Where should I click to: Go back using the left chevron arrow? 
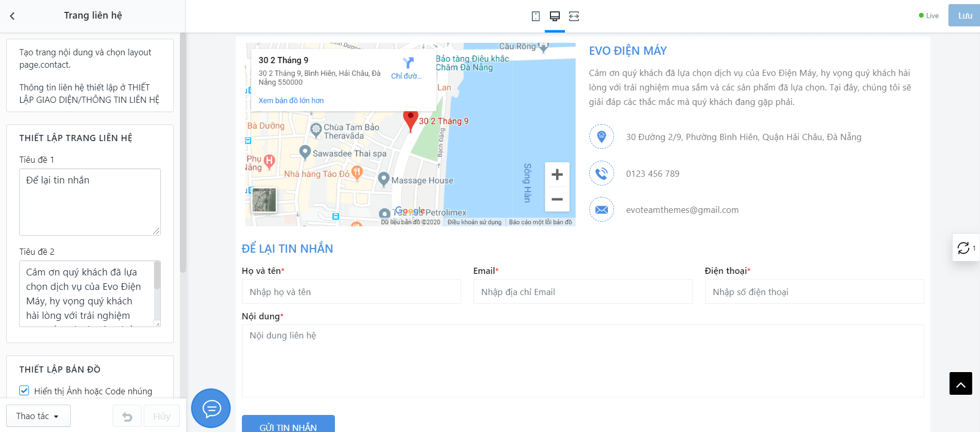tap(12, 16)
